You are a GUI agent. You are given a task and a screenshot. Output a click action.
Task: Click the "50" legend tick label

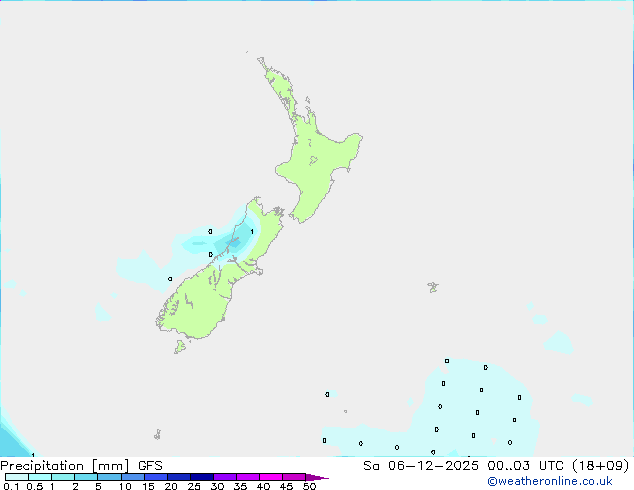(309, 486)
